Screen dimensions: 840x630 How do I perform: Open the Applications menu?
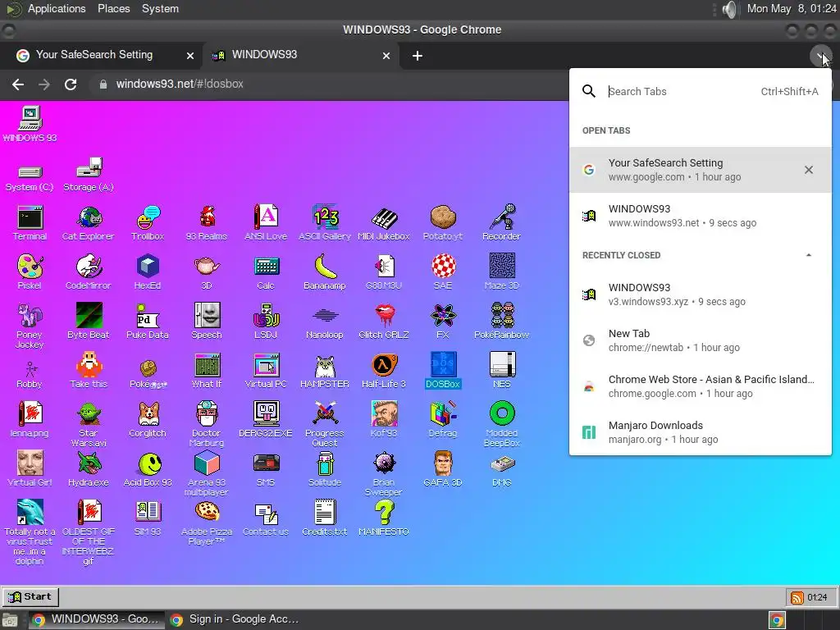coord(57,8)
